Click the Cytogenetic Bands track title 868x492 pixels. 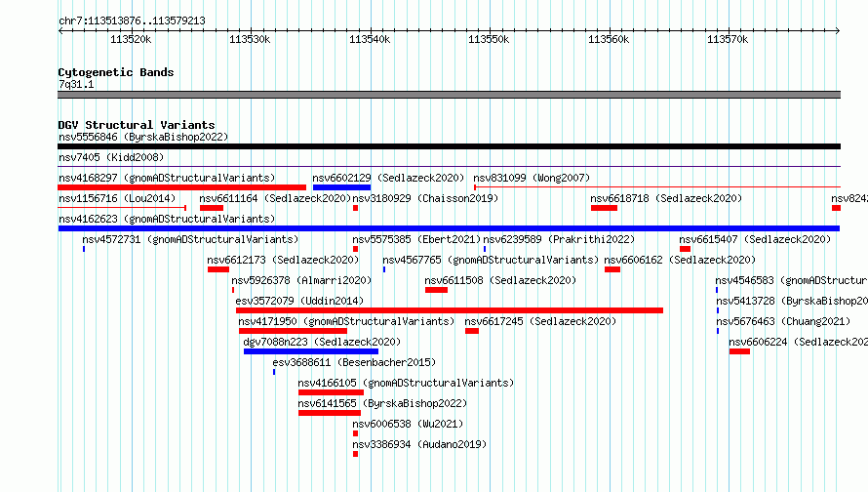[116, 72]
